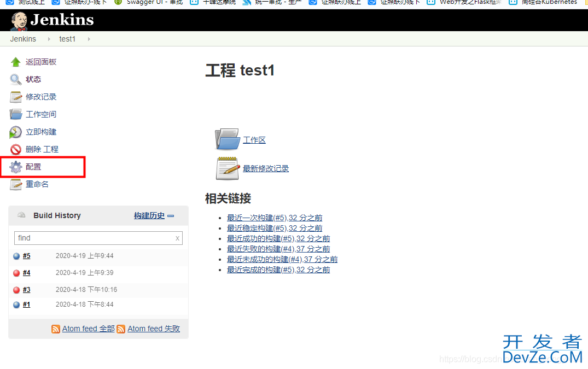Open the 最新修改记录 link
This screenshot has width=588, height=369.
pyautogui.click(x=266, y=168)
